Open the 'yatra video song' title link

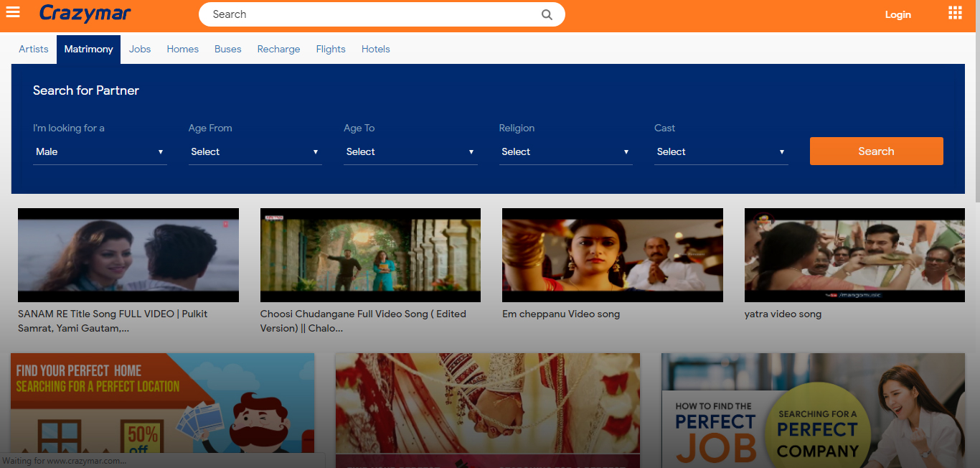[x=783, y=314]
